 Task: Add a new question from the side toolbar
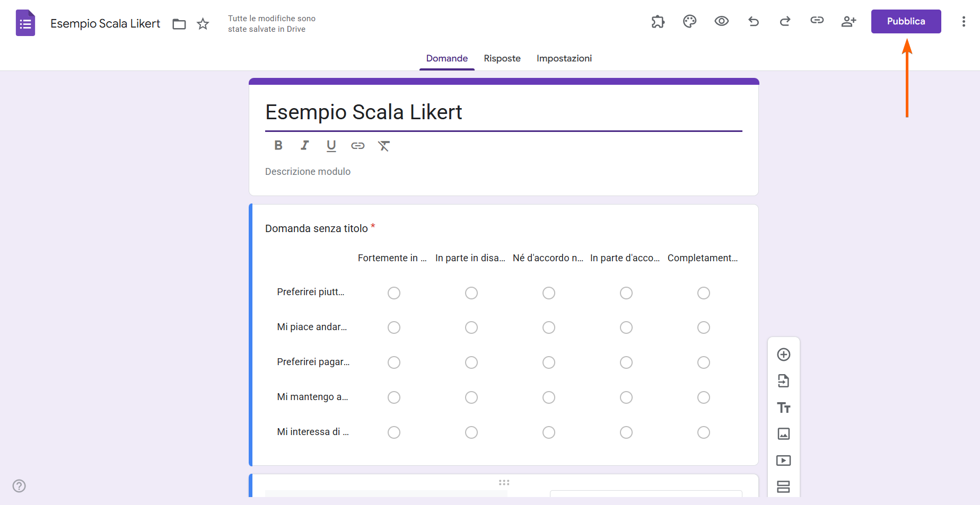783,354
